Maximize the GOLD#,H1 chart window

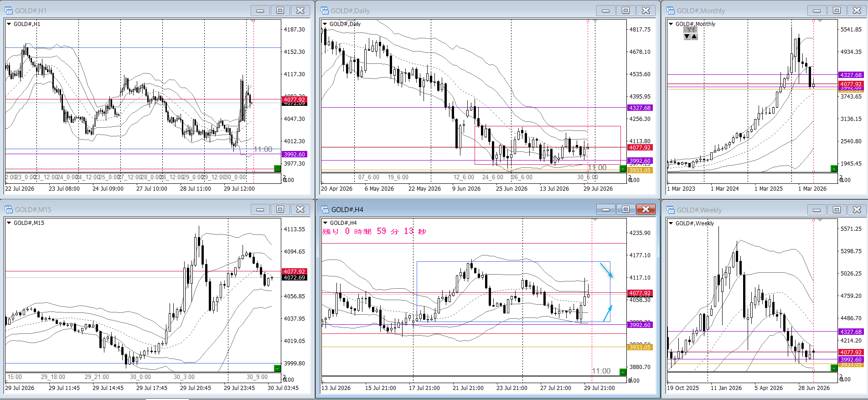pos(280,10)
